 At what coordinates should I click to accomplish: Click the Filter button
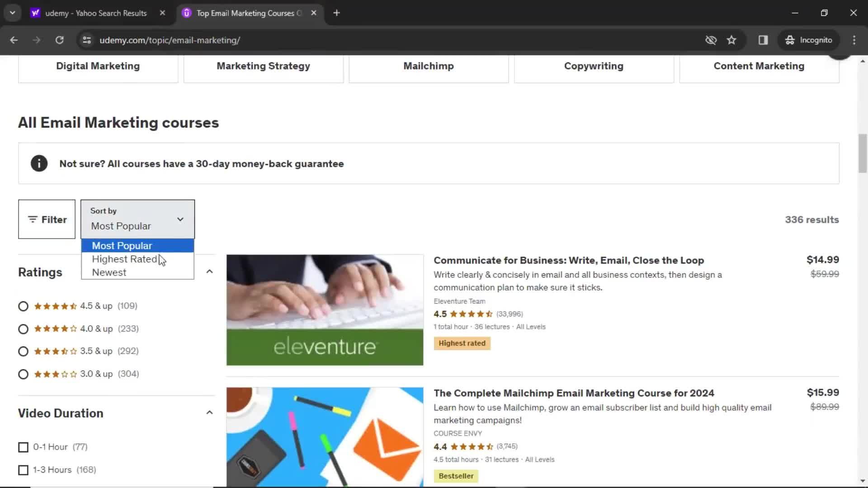point(47,219)
